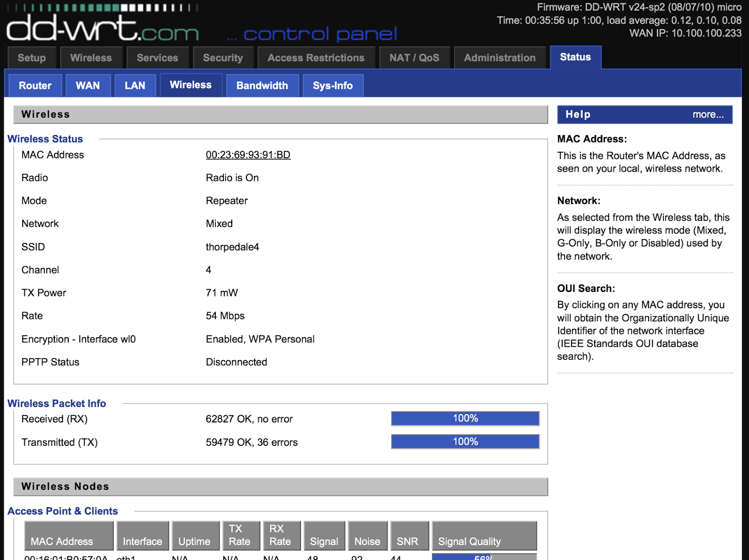Click the Firmware version text
The image size is (749, 560).
[639, 7]
